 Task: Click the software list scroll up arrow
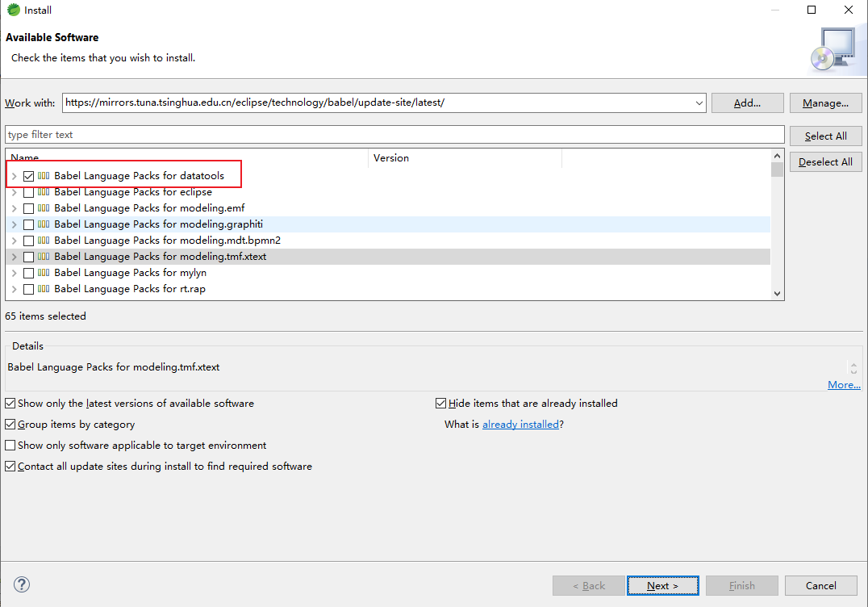(777, 156)
